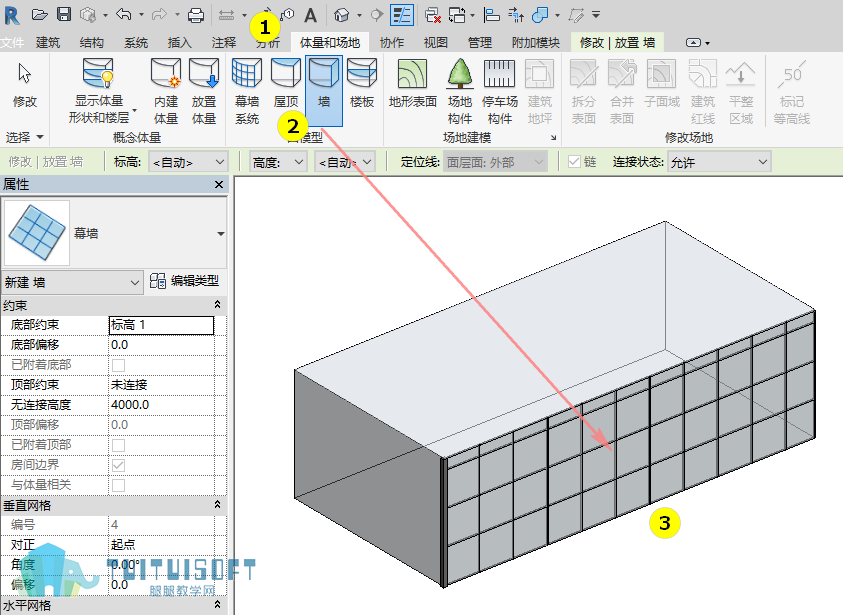Select the 平整区域 graded region tool

(741, 91)
